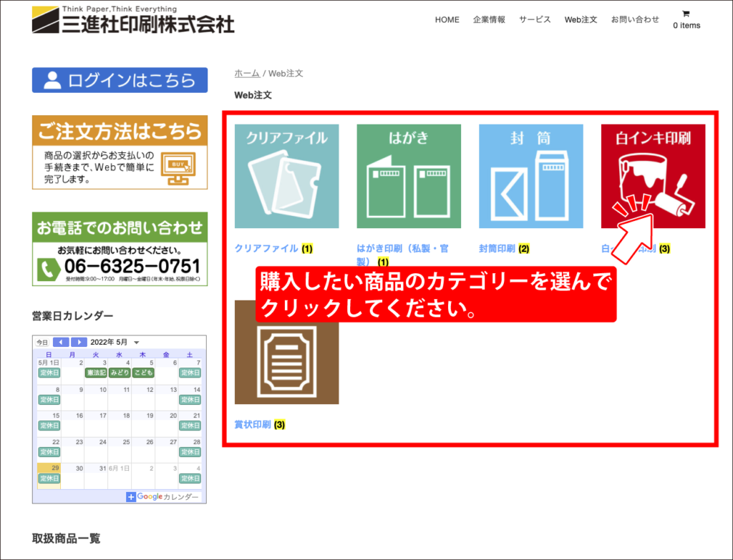Click the ご注文方法はこちら banner
The height and width of the screenshot is (560, 733).
(120, 152)
